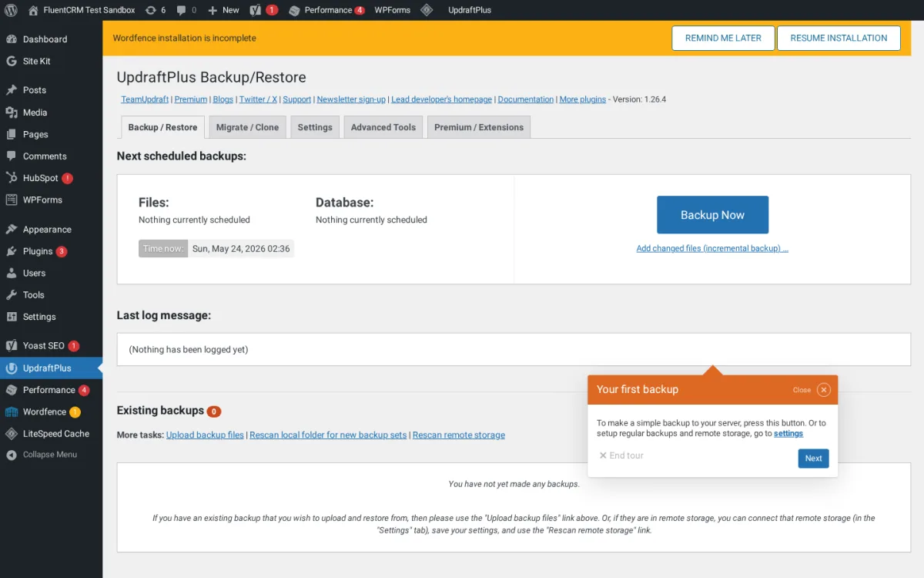This screenshot has width=924, height=578.
Task: Close the Your first backup tour popup
Action: click(x=823, y=390)
